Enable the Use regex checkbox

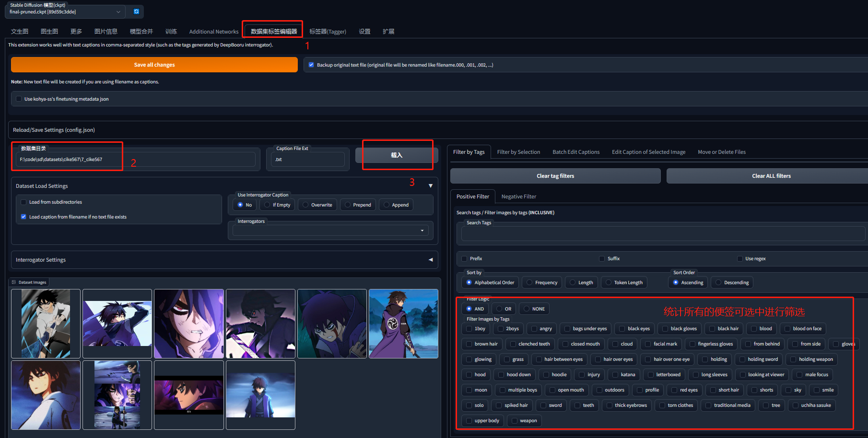[x=740, y=258]
